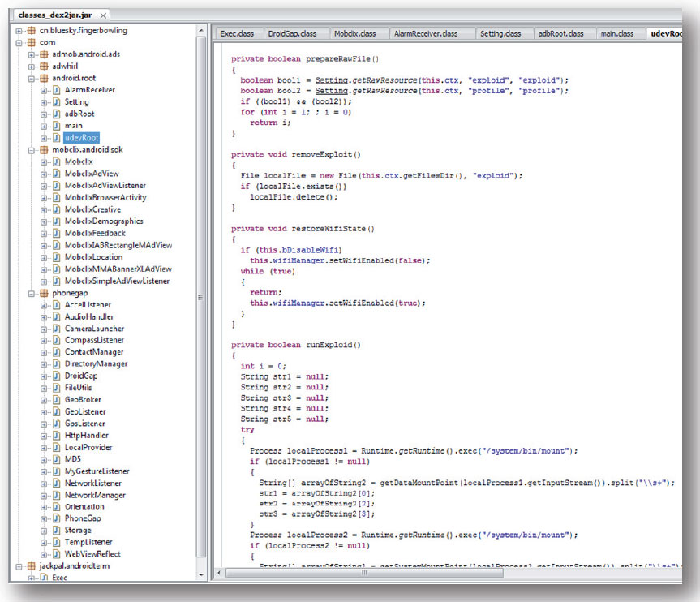Select HttpHandler in the tree
Screen dimensions: 700x602
pos(86,435)
